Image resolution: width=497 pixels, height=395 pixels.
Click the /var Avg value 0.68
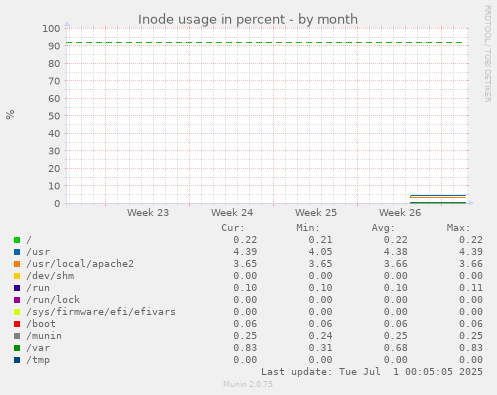(396, 348)
